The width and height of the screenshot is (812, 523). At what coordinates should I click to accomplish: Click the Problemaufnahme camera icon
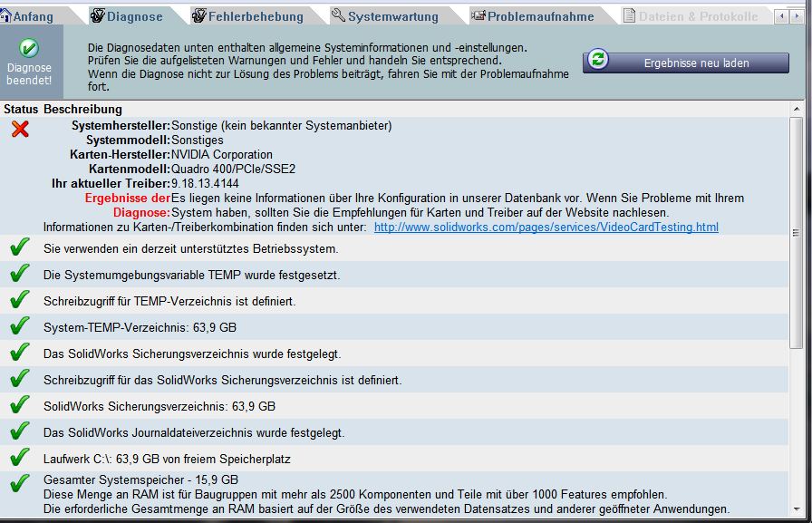click(x=478, y=15)
